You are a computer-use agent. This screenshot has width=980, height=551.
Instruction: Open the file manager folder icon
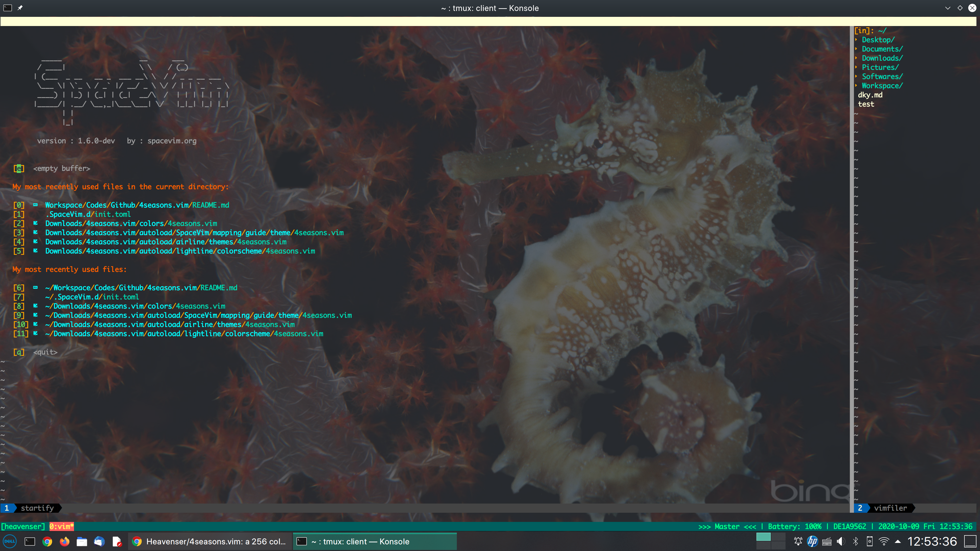[82, 542]
